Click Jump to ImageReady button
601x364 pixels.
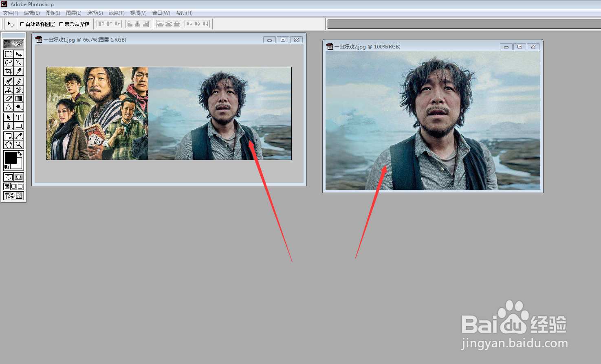coord(13,196)
